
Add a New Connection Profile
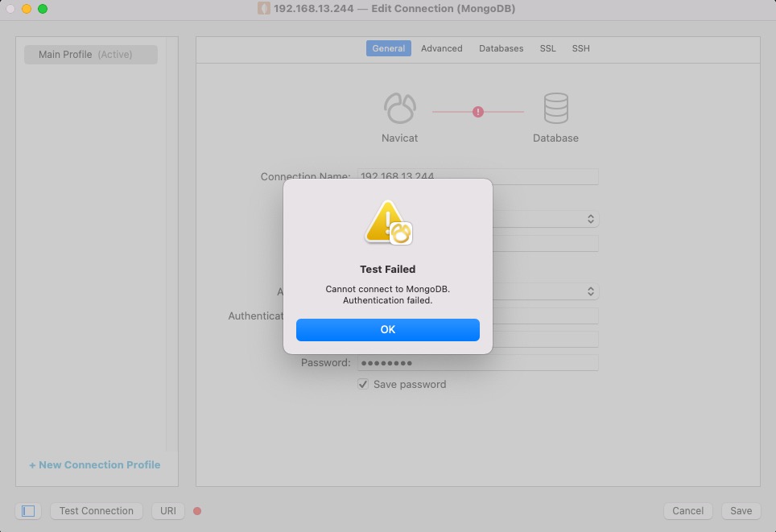pos(94,464)
